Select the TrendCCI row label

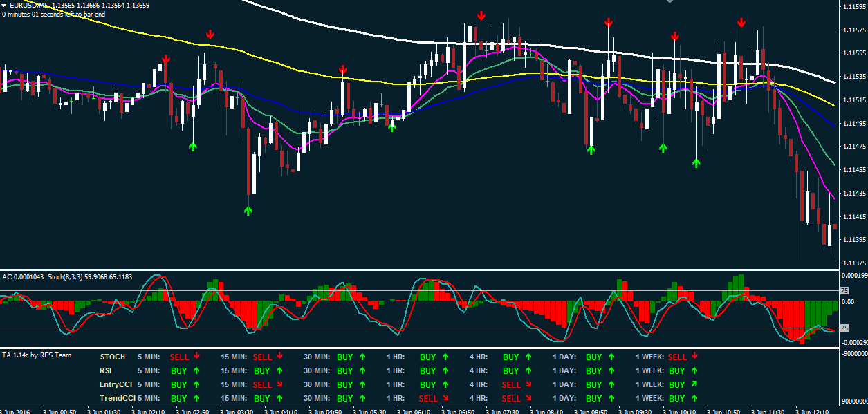tap(118, 399)
